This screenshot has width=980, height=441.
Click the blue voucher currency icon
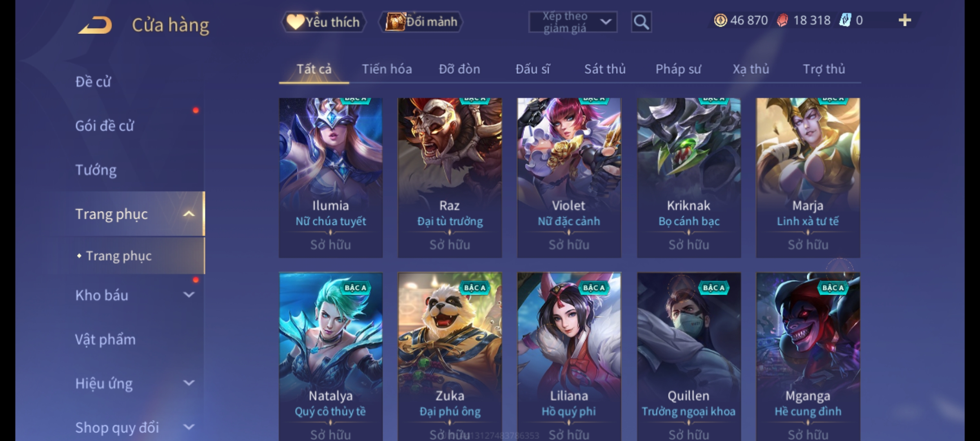tap(845, 20)
